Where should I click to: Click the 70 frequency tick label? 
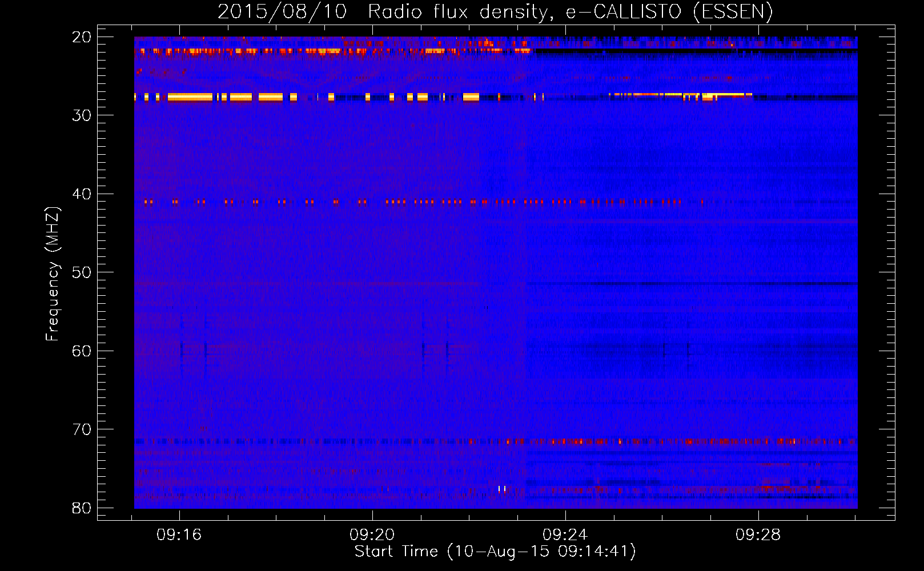point(82,429)
